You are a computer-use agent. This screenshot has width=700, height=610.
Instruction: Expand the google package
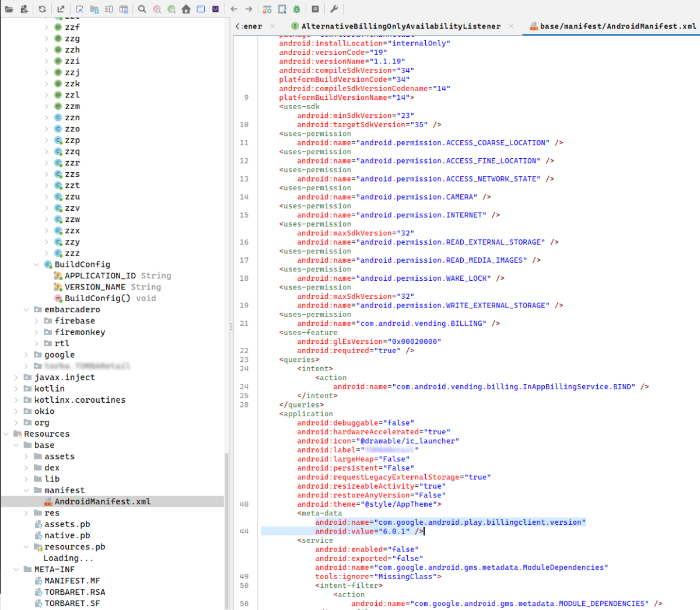coord(26,355)
